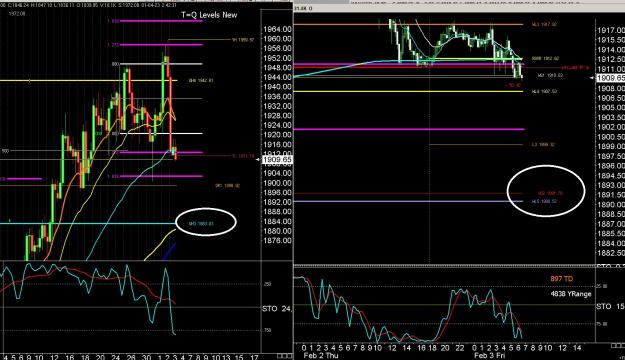Click the 1964.00 price label on left axis
The height and width of the screenshot is (360, 625).
[x=277, y=29]
